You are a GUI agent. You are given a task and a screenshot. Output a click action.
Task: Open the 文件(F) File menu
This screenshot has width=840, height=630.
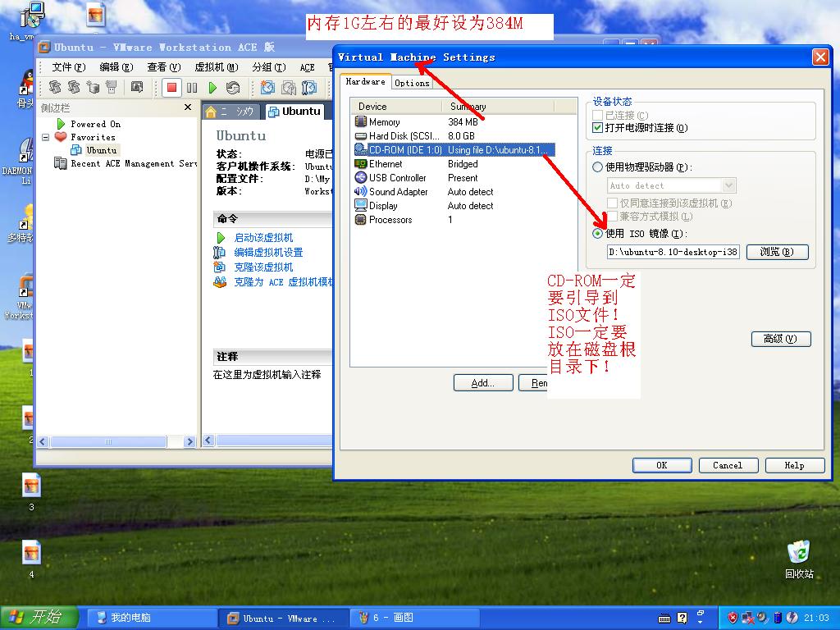pos(69,67)
